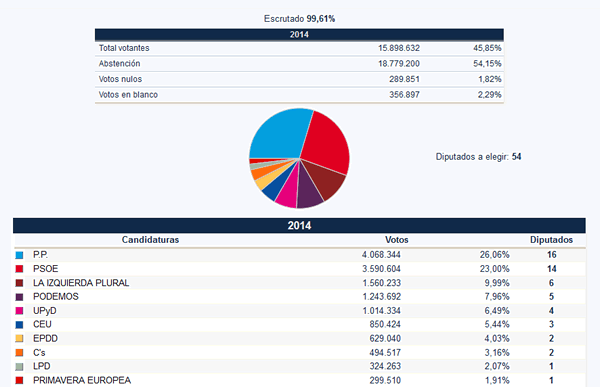
Task: Click the UPyD vote count 1.014.334
Action: point(381,311)
